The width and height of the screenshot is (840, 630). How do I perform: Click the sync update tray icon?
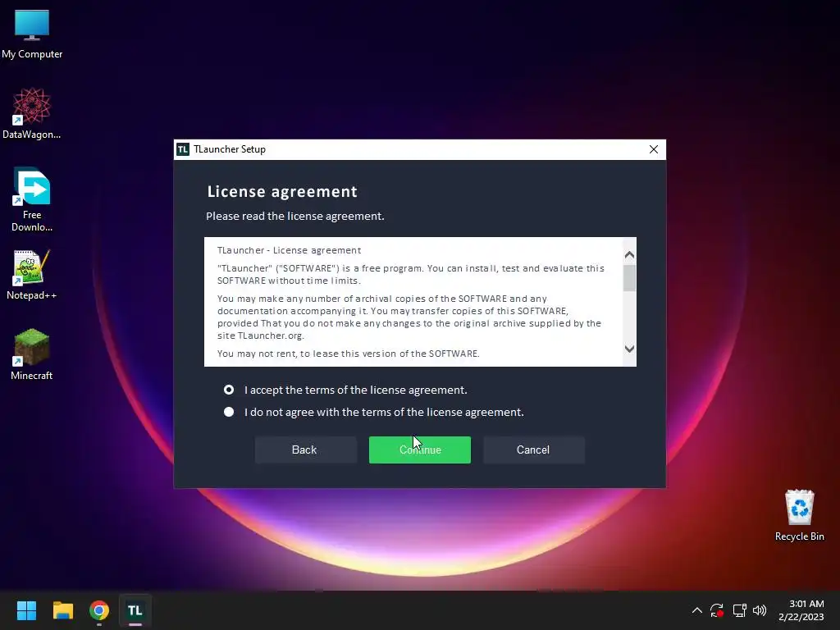(717, 610)
